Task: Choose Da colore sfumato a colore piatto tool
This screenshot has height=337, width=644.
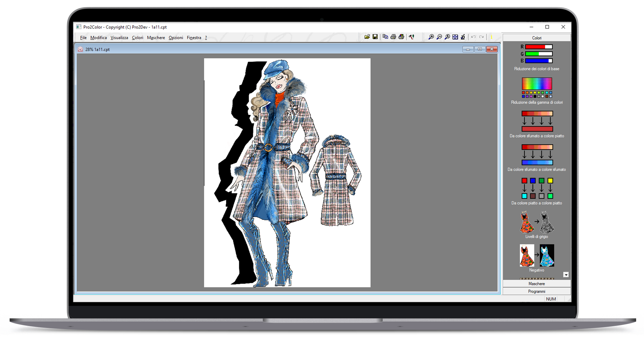Action: click(x=537, y=121)
